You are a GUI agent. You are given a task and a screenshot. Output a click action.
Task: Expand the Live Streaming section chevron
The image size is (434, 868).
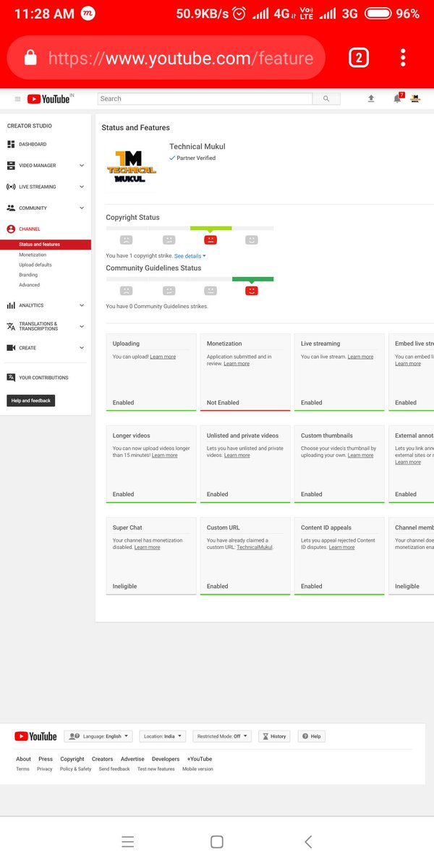82,187
